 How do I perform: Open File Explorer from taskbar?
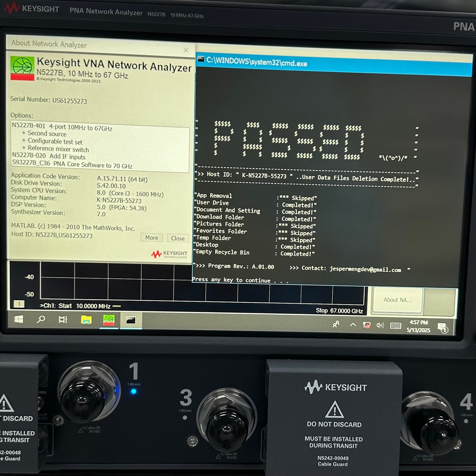(86, 320)
